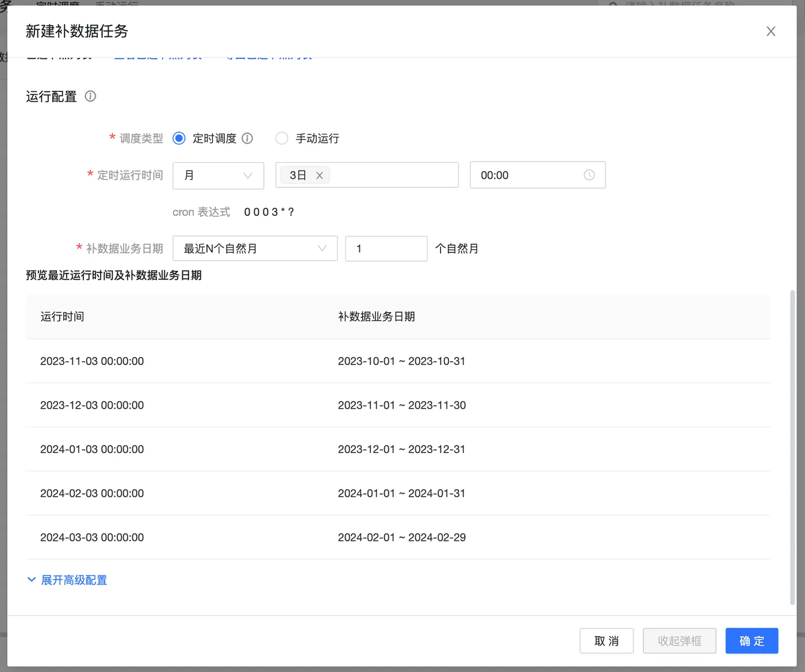Click the 取消 button
This screenshot has width=805, height=672.
point(607,640)
